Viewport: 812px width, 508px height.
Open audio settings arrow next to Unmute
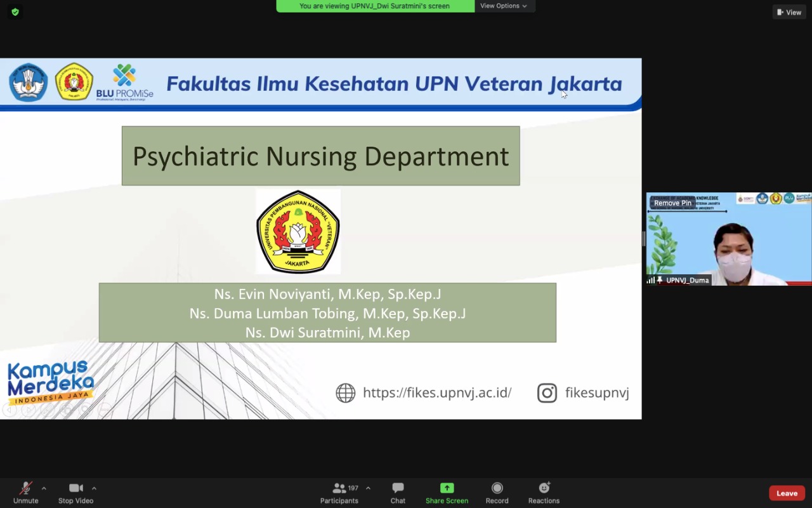point(44,488)
